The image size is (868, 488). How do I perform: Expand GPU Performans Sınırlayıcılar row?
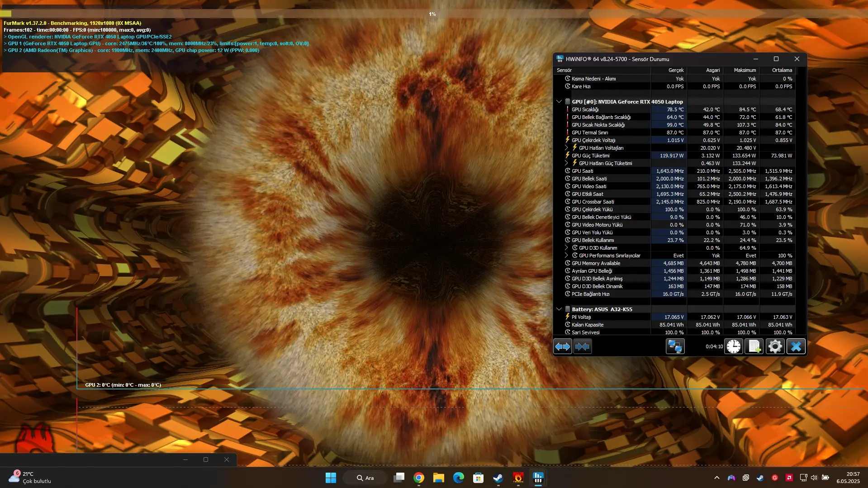pos(566,256)
